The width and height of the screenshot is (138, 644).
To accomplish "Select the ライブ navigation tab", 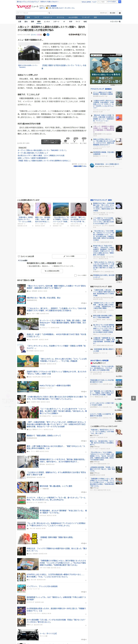I will 37,17.
